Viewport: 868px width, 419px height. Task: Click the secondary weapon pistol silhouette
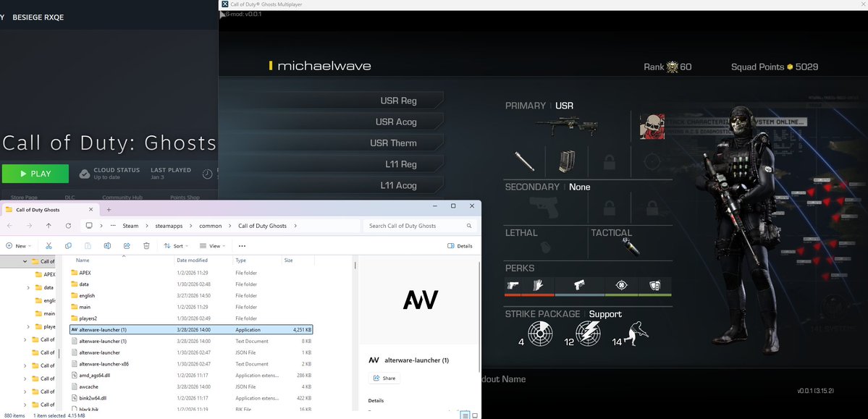coord(543,208)
